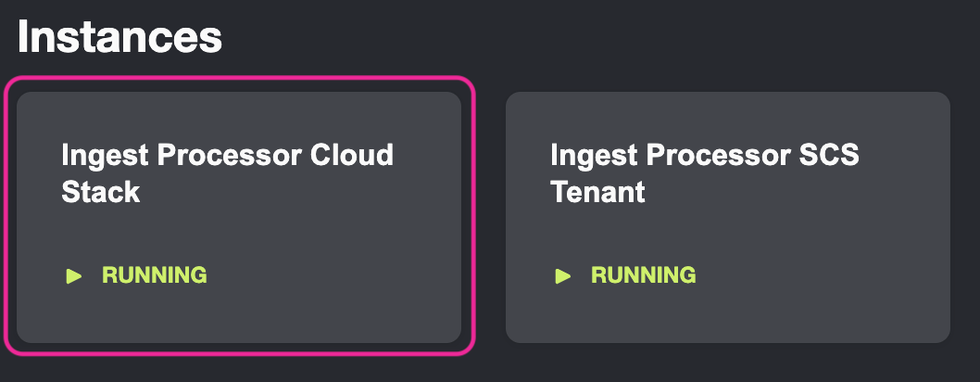Click RUNNING status on SCS Tenant card
The width and height of the screenshot is (980, 382).
[x=643, y=275]
